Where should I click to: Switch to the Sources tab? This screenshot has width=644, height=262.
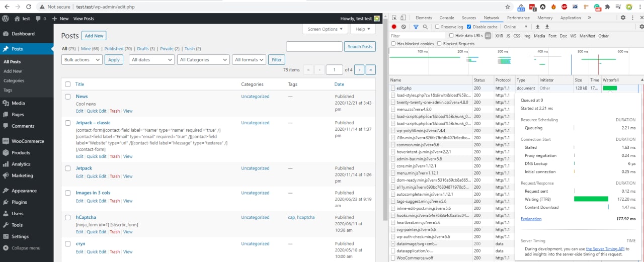(x=469, y=18)
